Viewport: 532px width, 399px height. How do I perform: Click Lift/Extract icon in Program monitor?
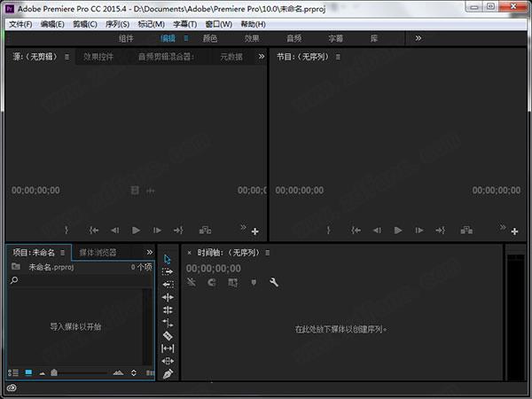click(x=467, y=231)
